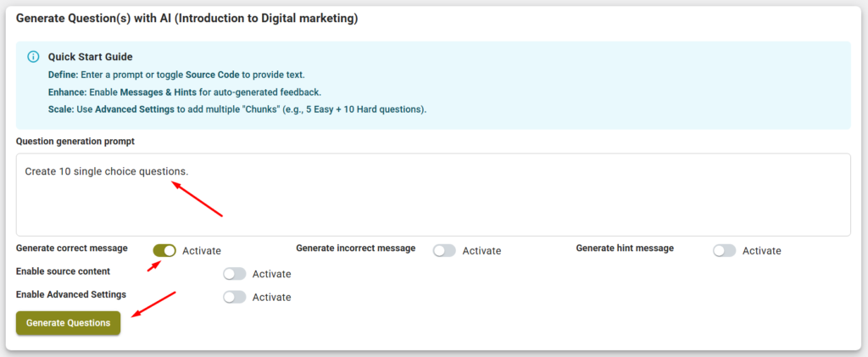Click the Activate label beside the correct message toggle
This screenshot has width=868, height=357.
click(x=202, y=251)
